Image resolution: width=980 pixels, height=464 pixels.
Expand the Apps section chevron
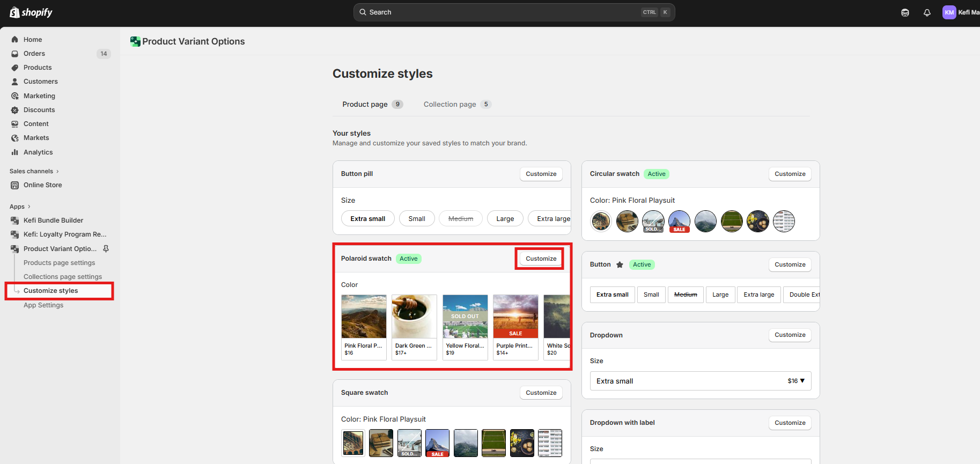click(29, 207)
